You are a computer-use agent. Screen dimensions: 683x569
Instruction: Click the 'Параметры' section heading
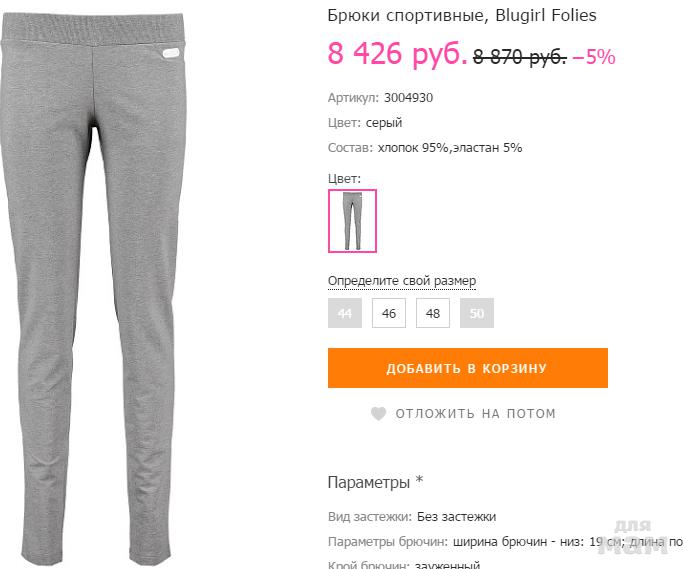[x=369, y=482]
